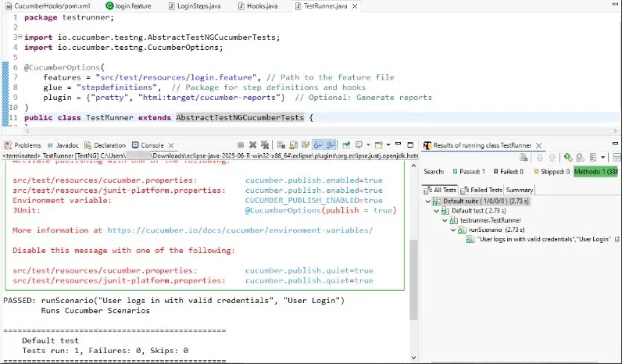
Task: Collapse runScenario tree node
Action: tap(453, 230)
